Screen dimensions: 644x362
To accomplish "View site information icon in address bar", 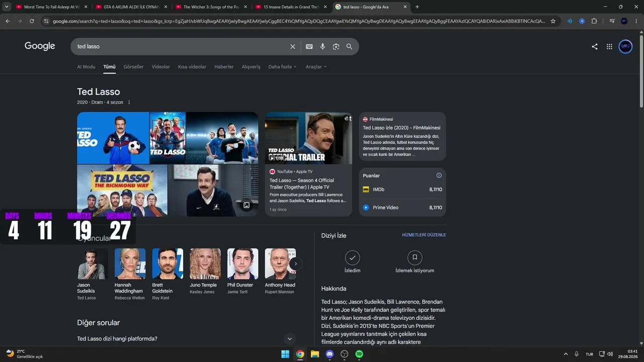I will [x=46, y=21].
